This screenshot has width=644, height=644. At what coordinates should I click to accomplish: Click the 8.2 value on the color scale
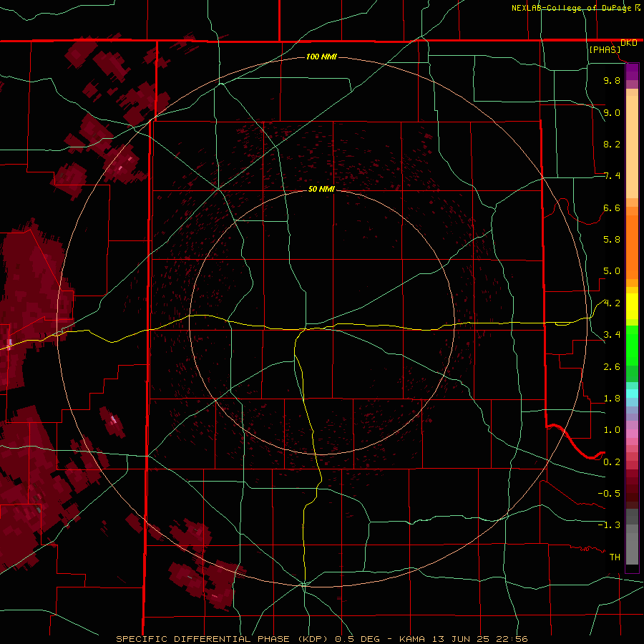[612, 144]
